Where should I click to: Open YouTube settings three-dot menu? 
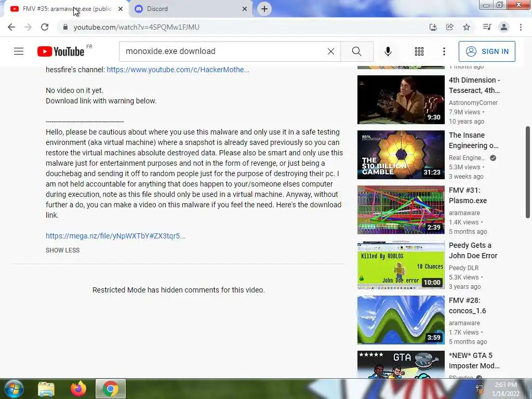(444, 51)
